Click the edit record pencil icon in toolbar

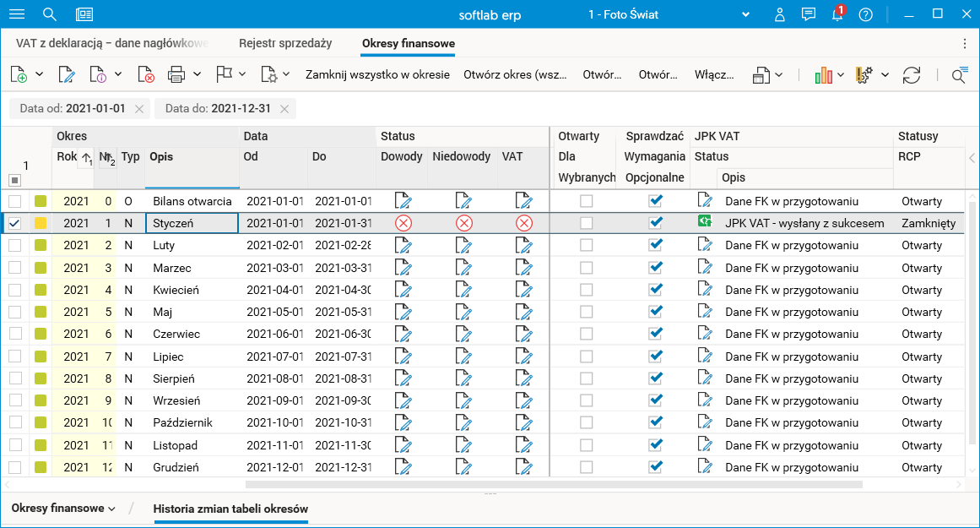click(66, 75)
